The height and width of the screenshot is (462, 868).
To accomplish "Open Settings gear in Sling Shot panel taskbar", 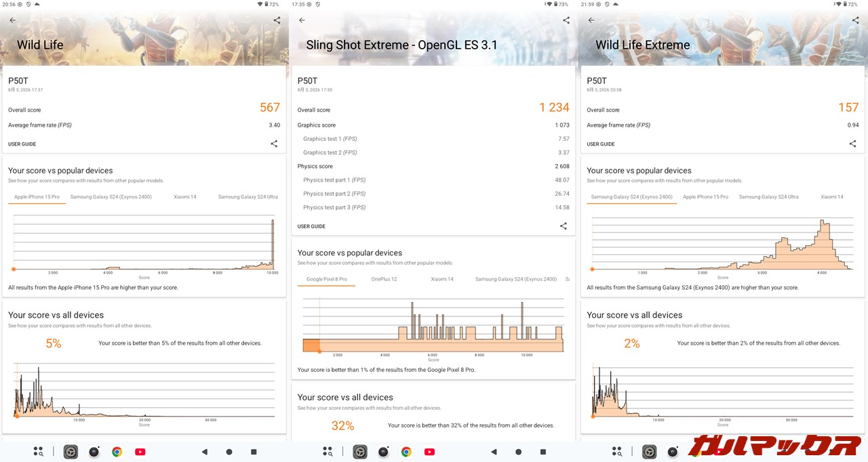I will [360, 452].
